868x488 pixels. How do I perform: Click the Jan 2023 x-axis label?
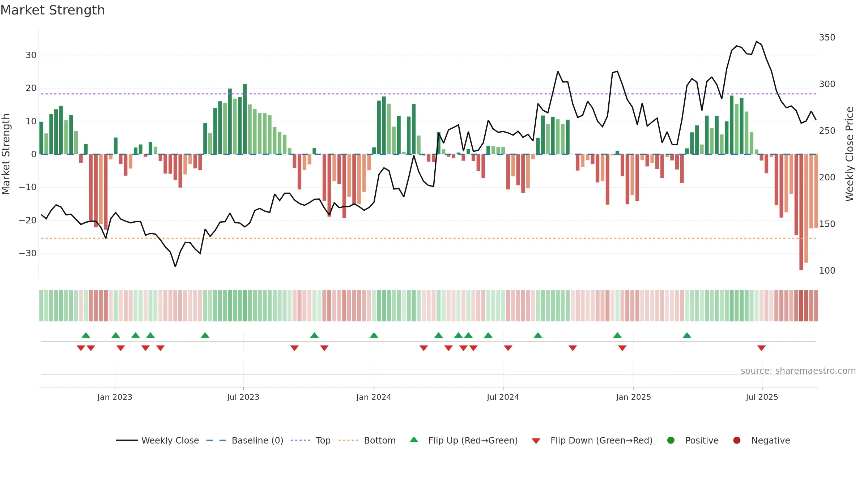pos(115,397)
